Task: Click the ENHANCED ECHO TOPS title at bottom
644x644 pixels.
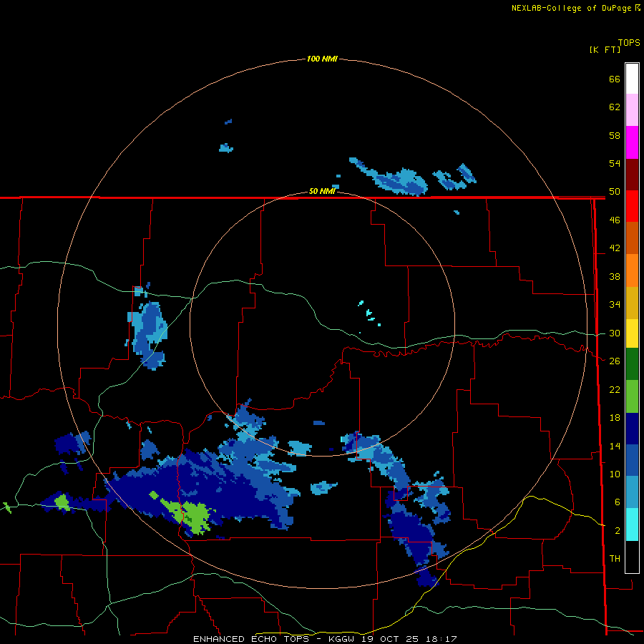Action: tap(251, 639)
